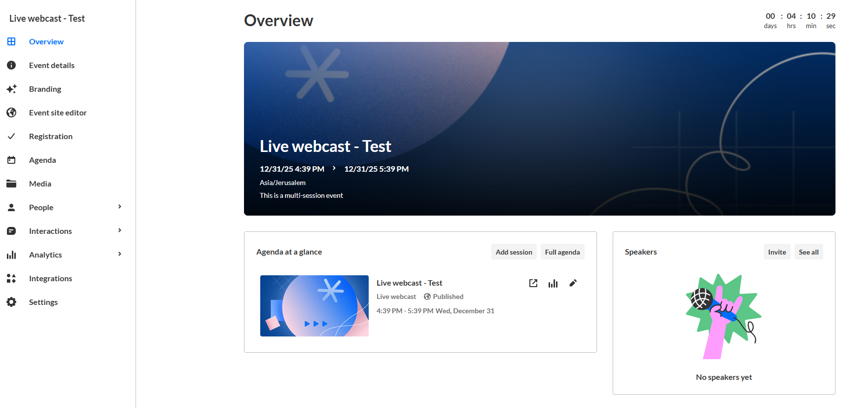Open the Full agenda button
This screenshot has width=868, height=408.
[x=562, y=252]
